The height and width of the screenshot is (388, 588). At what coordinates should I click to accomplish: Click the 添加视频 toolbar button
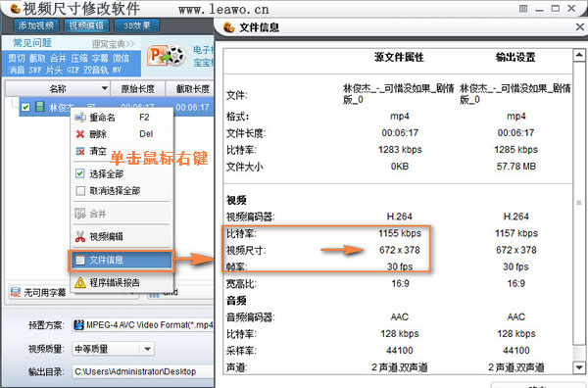[36, 25]
